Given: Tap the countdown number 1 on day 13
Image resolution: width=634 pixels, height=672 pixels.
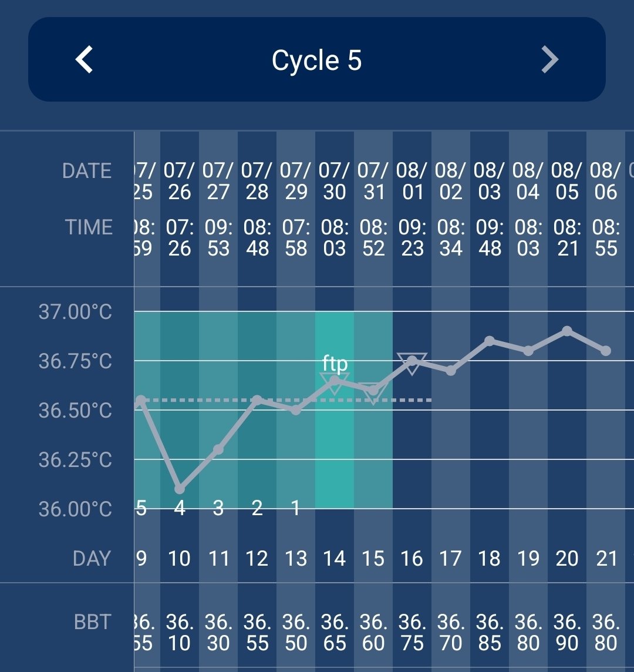Looking at the screenshot, I should (296, 508).
